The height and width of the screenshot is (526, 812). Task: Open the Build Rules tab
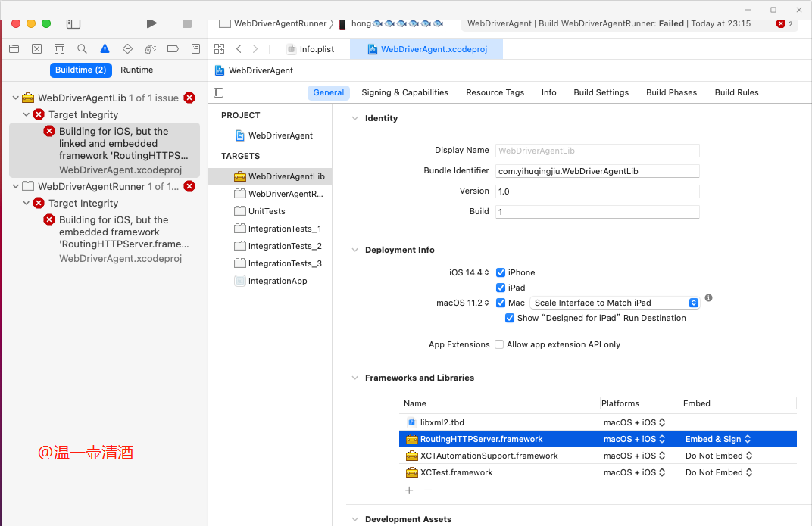tap(736, 92)
